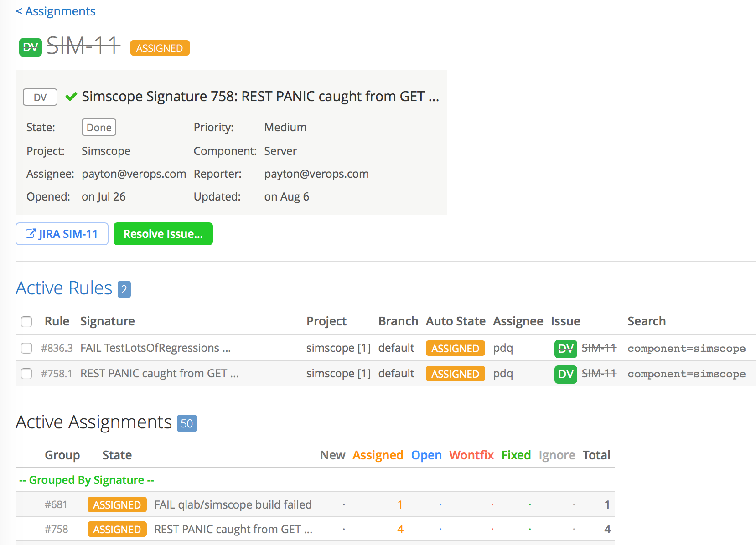Open signature #758 REST PANIC assignment row
Image resolution: width=756 pixels, height=545 pixels.
point(233,529)
